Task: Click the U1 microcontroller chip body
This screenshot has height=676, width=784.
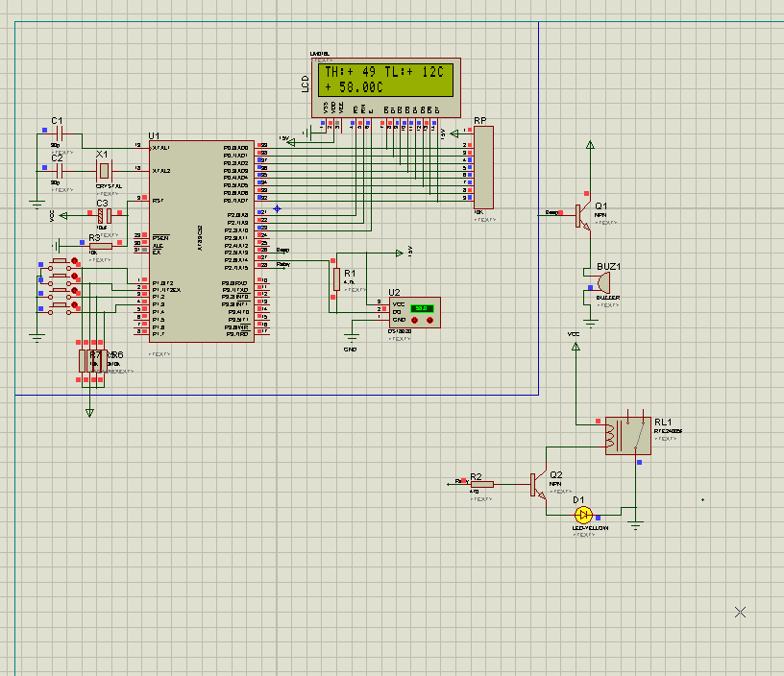Action: pos(202,241)
